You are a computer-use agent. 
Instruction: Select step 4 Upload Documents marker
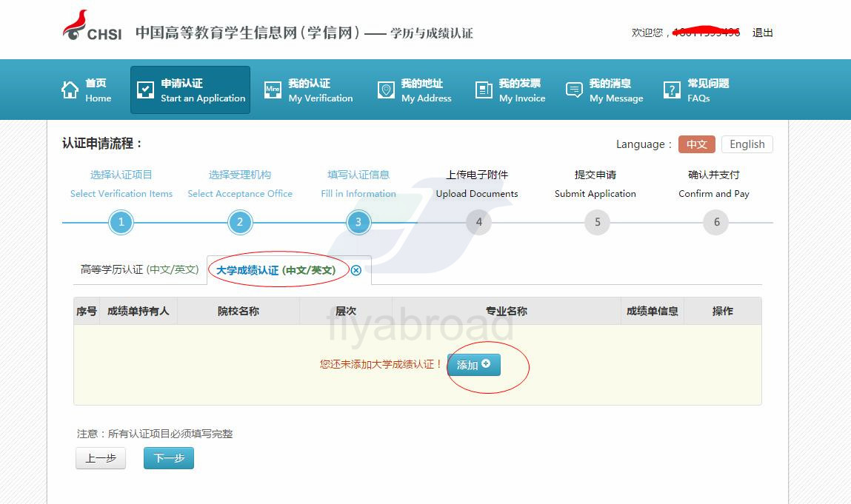[x=478, y=222]
